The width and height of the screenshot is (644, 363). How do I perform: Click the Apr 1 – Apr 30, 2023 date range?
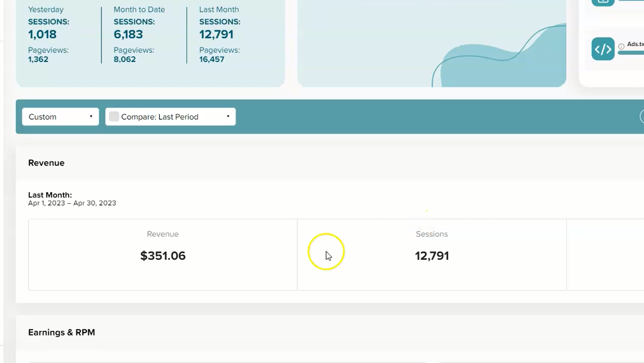point(72,203)
